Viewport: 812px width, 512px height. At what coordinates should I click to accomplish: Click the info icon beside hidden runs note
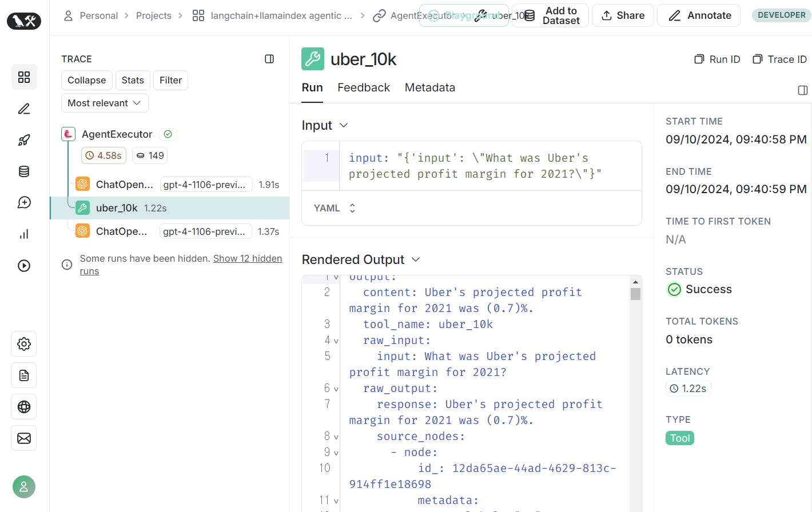(67, 265)
